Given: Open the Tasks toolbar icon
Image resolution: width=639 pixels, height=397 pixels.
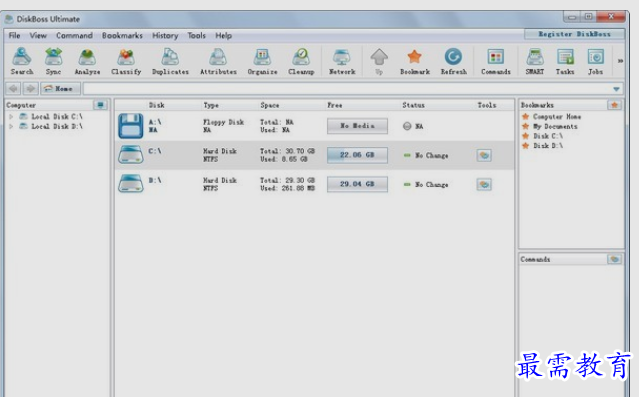Looking at the screenshot, I should click(565, 61).
